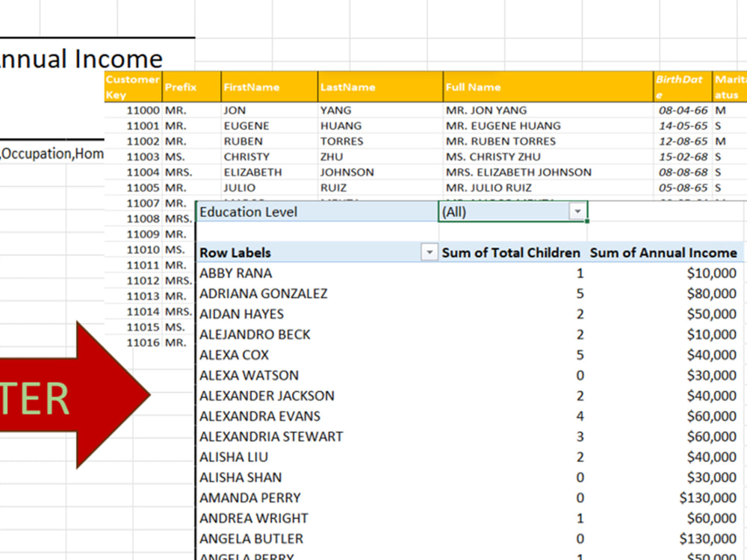747x560 pixels.
Task: Select birth date 08-04-66 cell
Action: tap(684, 111)
